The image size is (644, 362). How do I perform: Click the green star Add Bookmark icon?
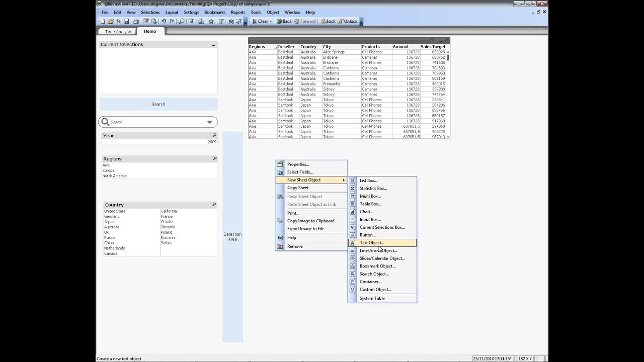pyautogui.click(x=211, y=21)
